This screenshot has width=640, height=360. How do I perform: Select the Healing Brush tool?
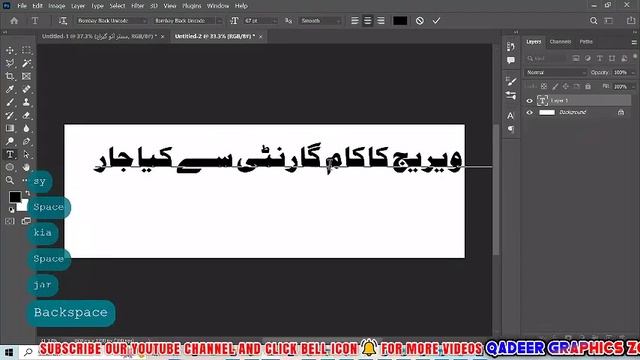click(27, 89)
